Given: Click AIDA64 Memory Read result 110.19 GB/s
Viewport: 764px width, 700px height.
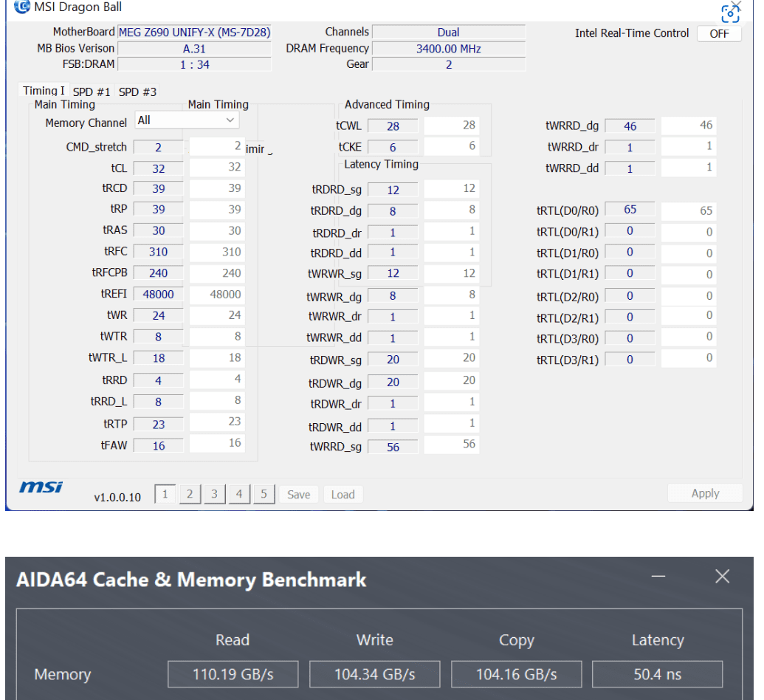Looking at the screenshot, I should [233, 674].
